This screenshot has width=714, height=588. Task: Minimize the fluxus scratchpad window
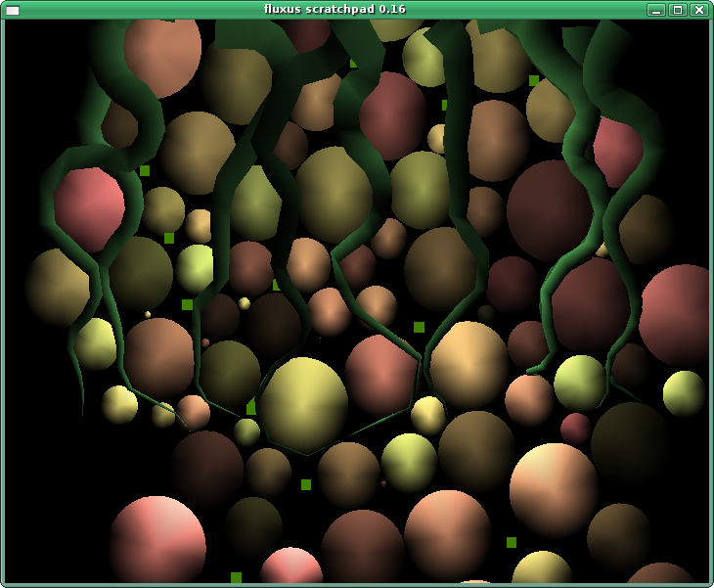656,10
